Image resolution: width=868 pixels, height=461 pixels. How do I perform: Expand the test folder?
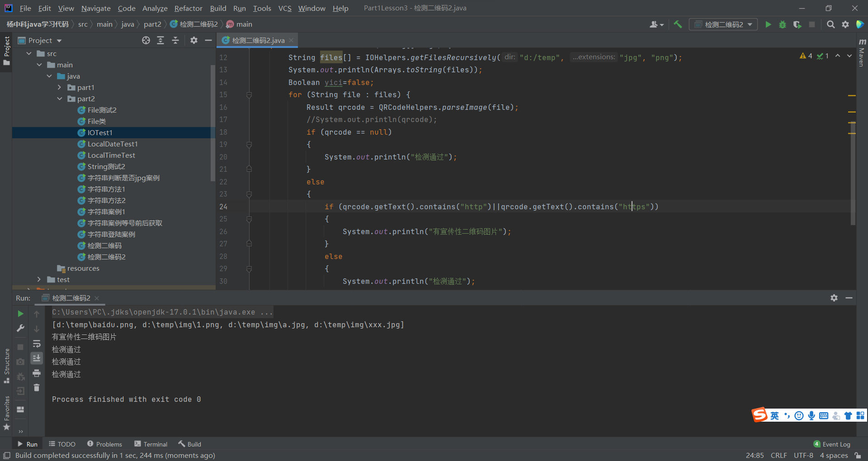(x=39, y=279)
